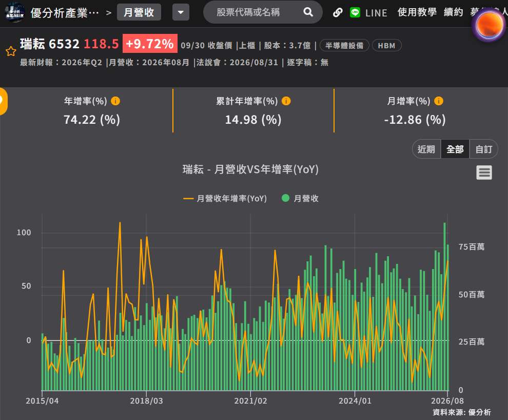The height and width of the screenshot is (420, 508).
Task: Open 使用教學 menu item
Action: click(x=417, y=12)
